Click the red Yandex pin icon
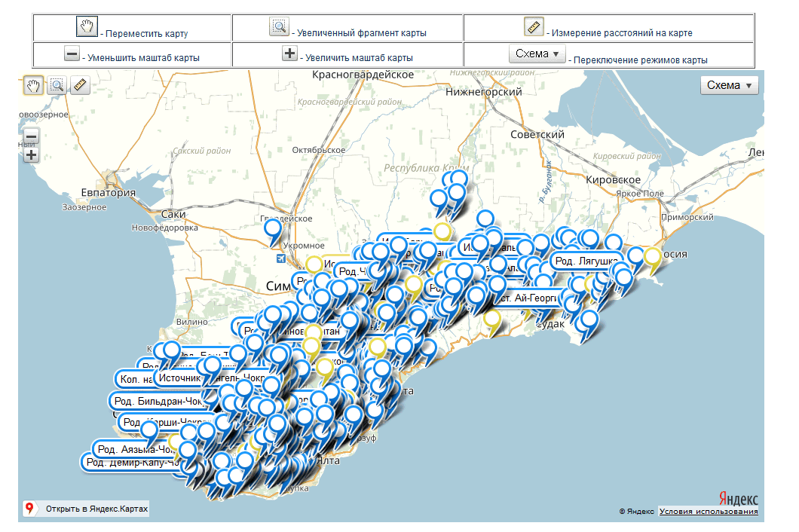The height and width of the screenshot is (532, 799). (x=30, y=508)
